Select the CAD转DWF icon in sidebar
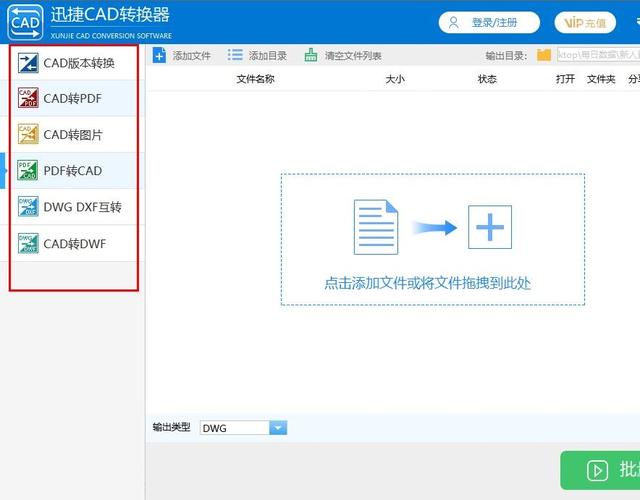The height and width of the screenshot is (500, 640). click(x=28, y=243)
